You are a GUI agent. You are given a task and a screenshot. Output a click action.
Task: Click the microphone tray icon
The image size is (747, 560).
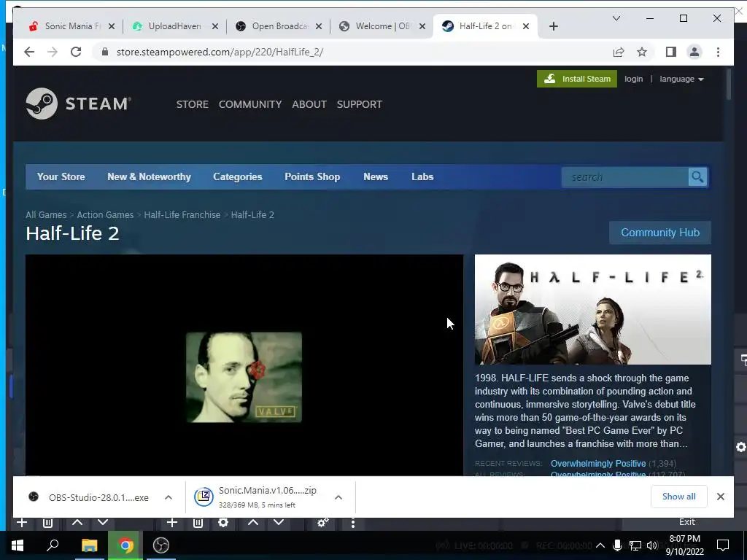click(617, 545)
